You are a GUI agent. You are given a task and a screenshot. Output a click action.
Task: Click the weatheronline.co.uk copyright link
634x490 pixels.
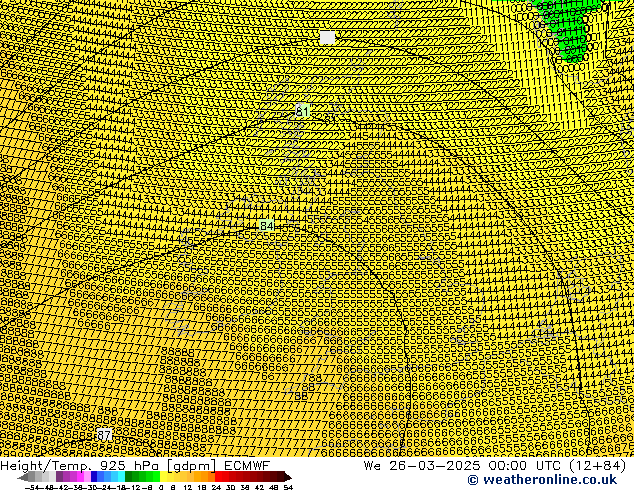tap(542, 480)
